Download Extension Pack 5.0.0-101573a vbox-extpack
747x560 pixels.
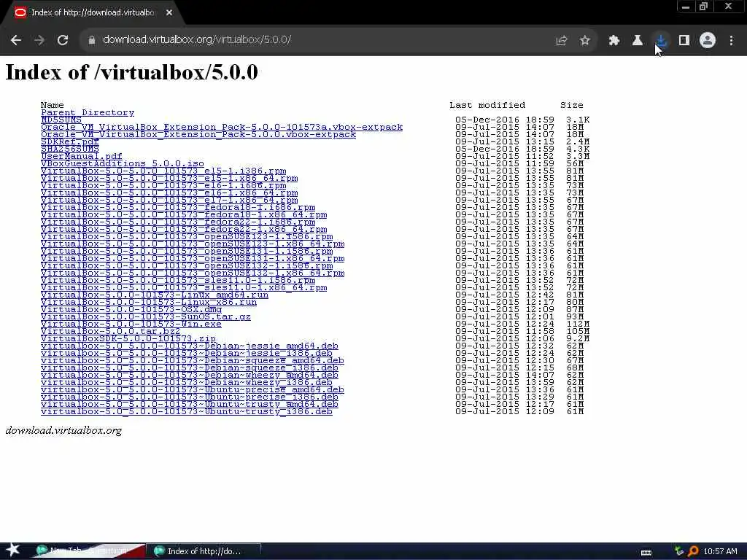point(222,127)
